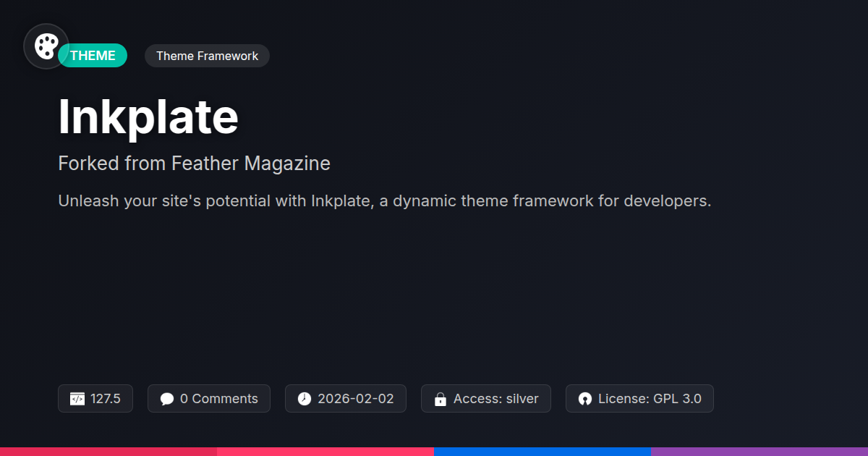Click the speech bubble comments icon

point(167,399)
